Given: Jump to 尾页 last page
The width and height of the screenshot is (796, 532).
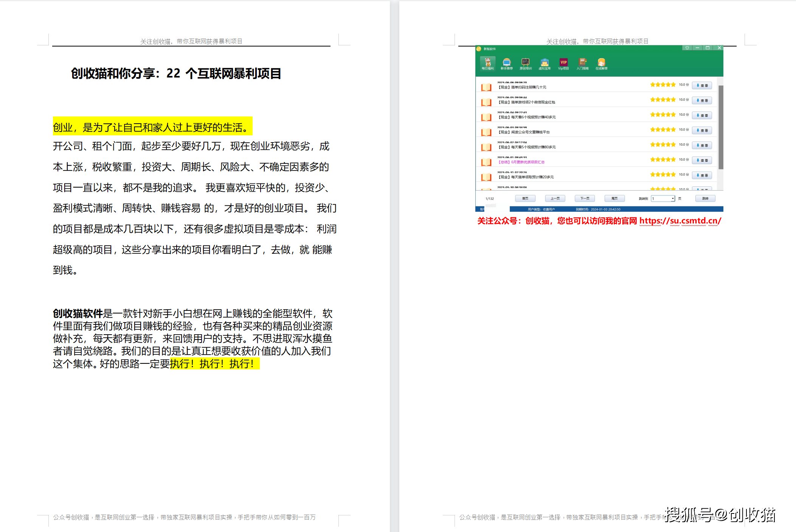Looking at the screenshot, I should pos(614,199).
